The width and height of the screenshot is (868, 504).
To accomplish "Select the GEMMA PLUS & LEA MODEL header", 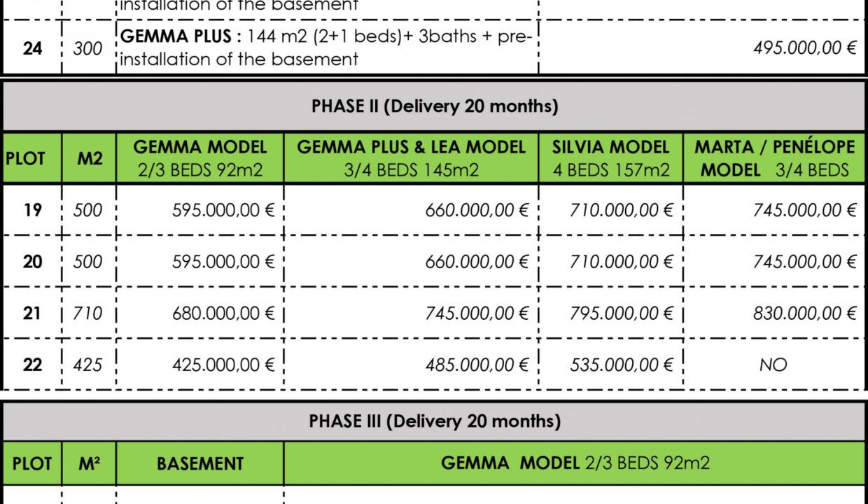I will tap(411, 158).
